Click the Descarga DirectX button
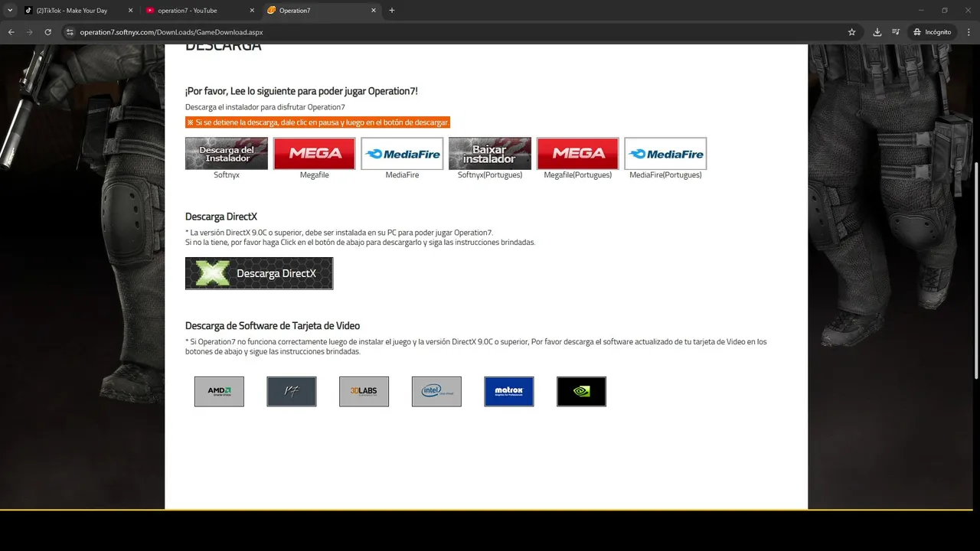The width and height of the screenshot is (980, 551). click(259, 273)
